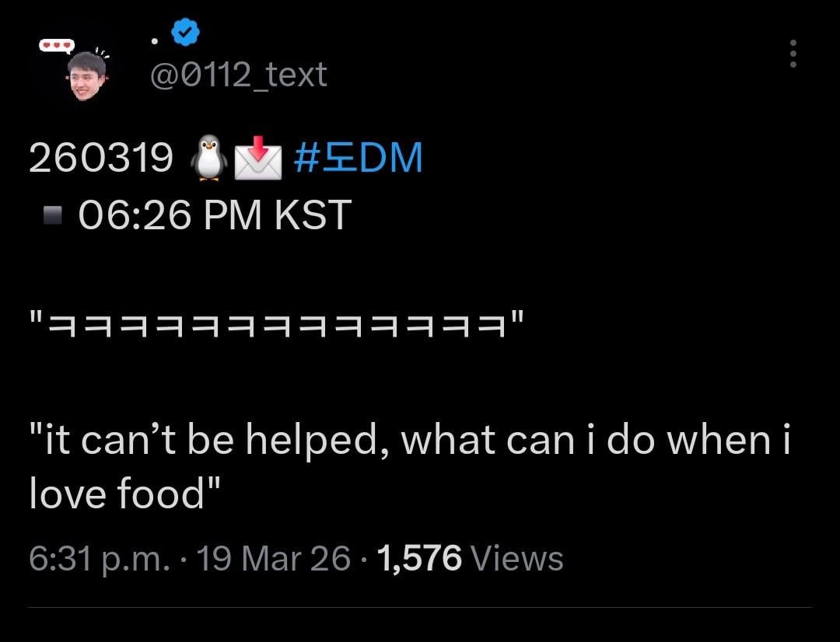Tap the "love food" text line
The height and width of the screenshot is (642, 840).
point(124,494)
